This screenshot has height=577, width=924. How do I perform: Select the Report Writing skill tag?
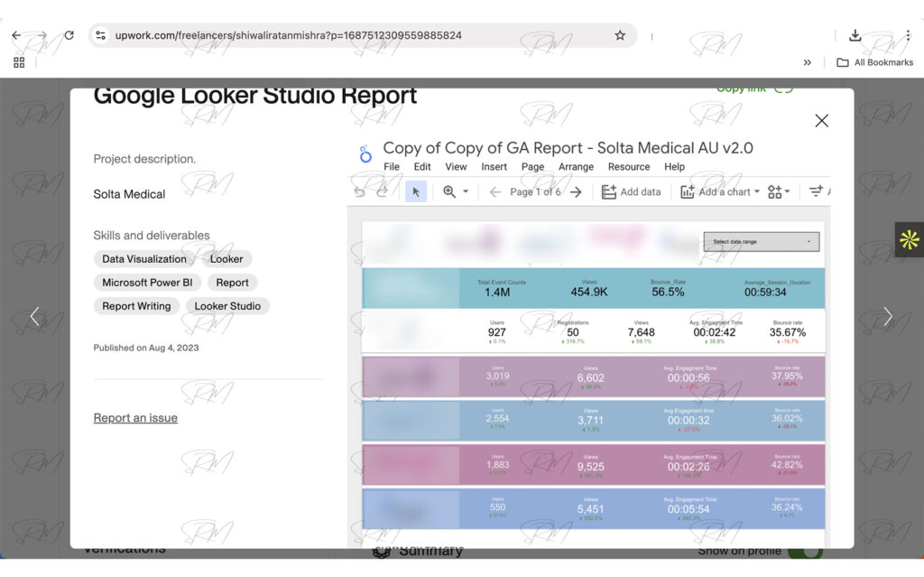coord(137,306)
